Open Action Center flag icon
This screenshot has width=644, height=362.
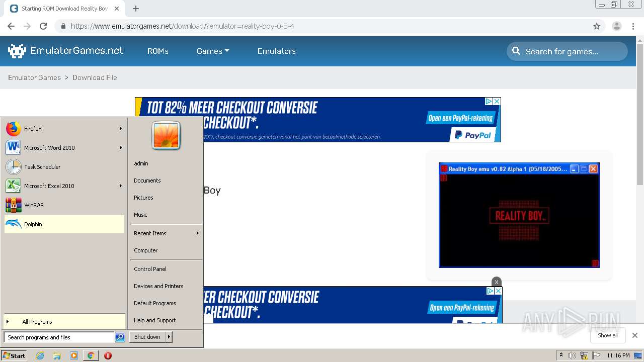point(596,355)
